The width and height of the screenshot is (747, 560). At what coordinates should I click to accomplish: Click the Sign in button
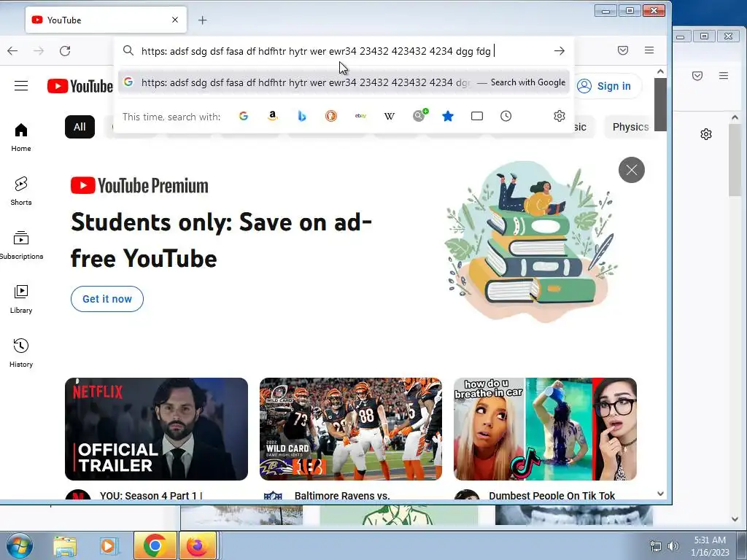coord(604,86)
